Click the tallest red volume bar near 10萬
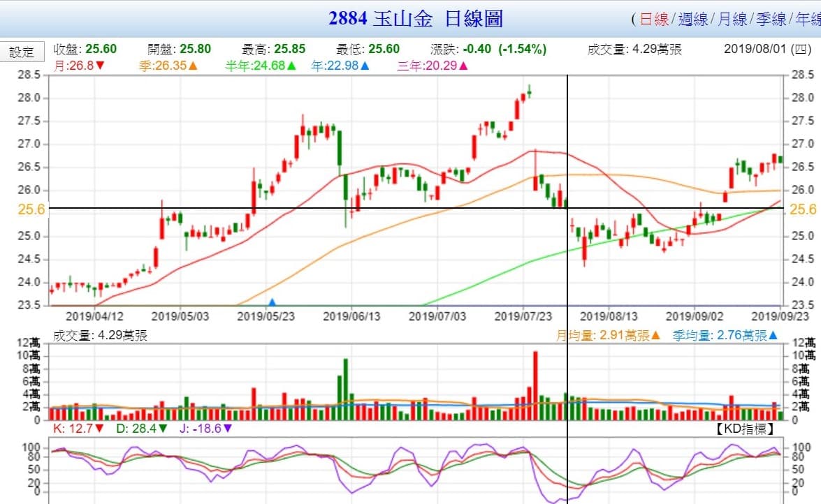The width and height of the screenshot is (821, 504). [535, 385]
